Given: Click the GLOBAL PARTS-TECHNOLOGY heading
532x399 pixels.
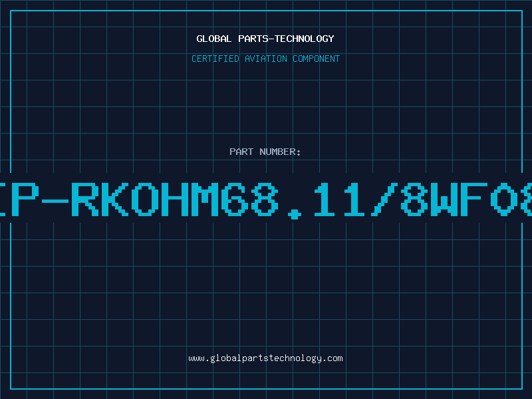Looking at the screenshot, I should pyautogui.click(x=265, y=39).
